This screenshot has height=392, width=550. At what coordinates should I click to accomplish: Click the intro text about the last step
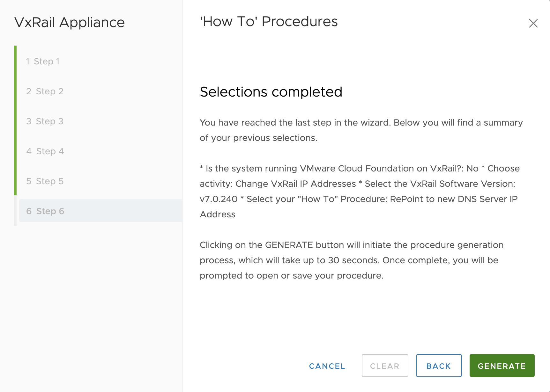point(361,130)
